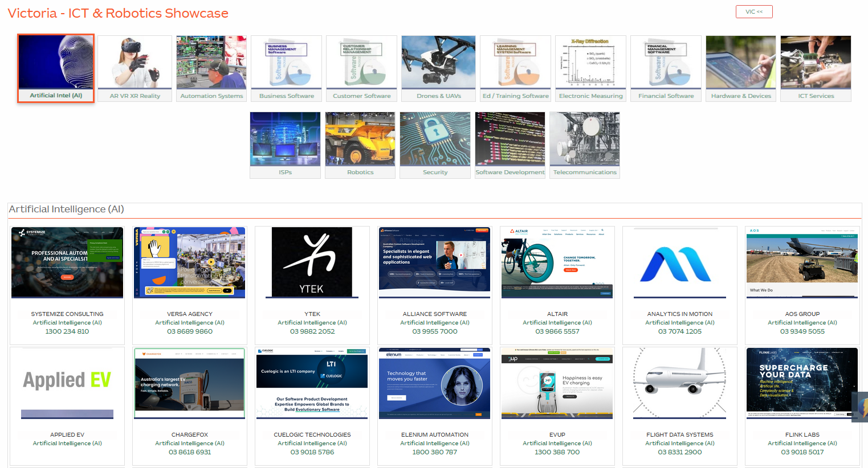Open the Robotics category tile
The image size is (868, 468).
(360, 145)
